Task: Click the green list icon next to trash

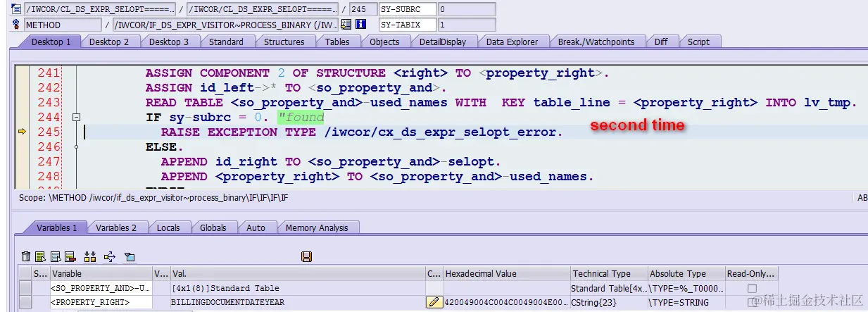Action: [x=41, y=257]
